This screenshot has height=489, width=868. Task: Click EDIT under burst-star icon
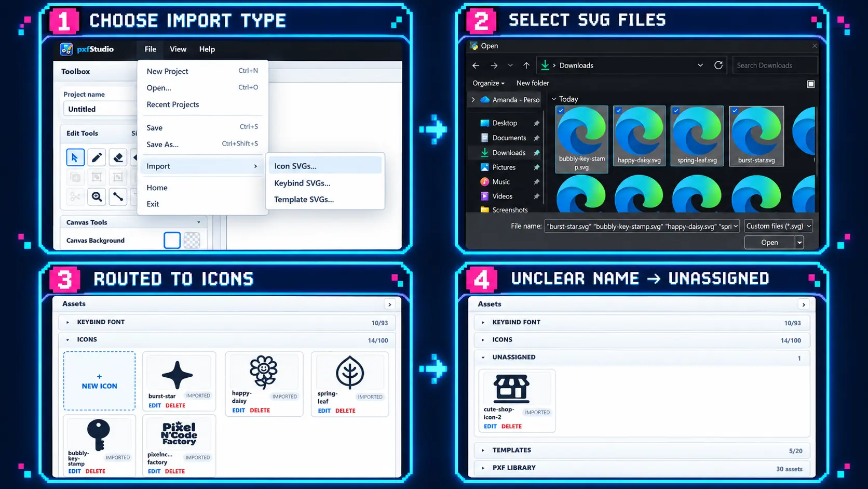coord(155,406)
